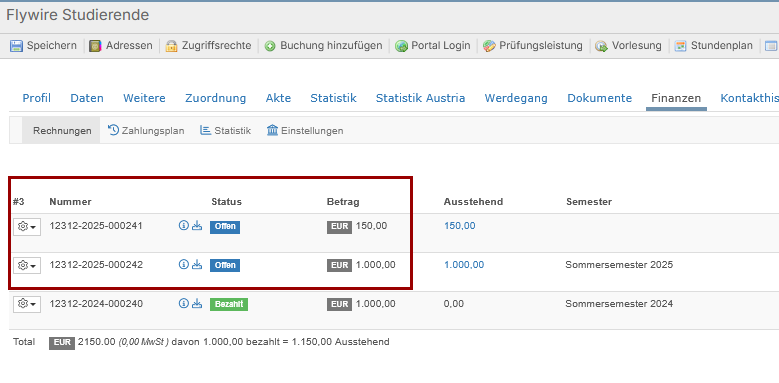This screenshot has height=383, width=779.
Task: Click the Offen badge of invoice 000241
Action: click(225, 227)
